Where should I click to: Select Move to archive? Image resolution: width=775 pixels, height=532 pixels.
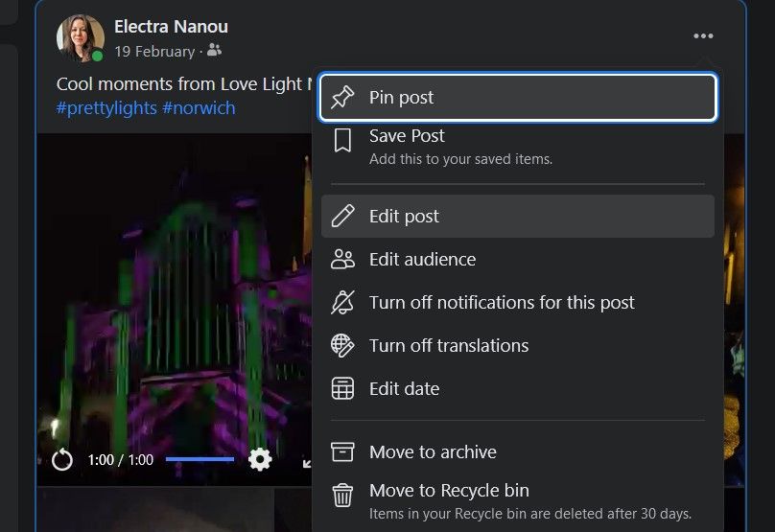[518, 452]
